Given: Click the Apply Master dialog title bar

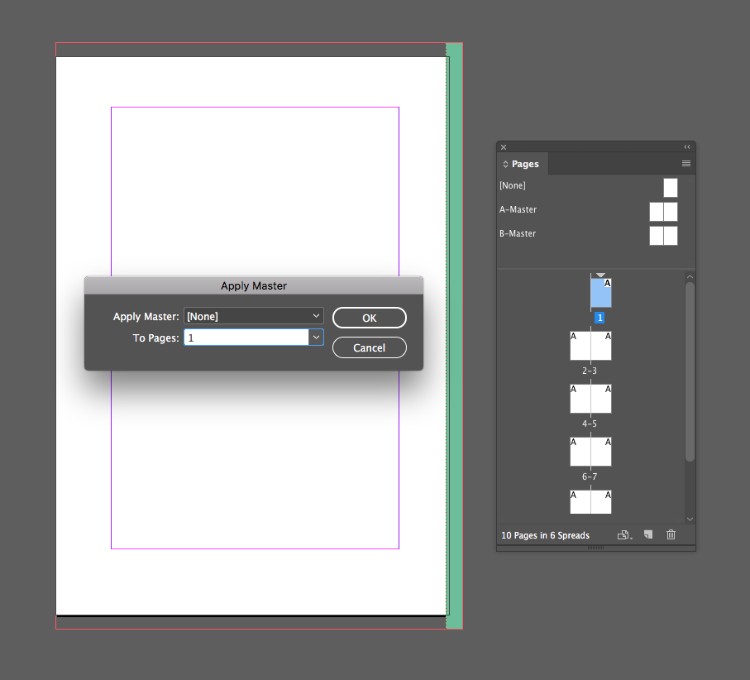Looking at the screenshot, I should [254, 285].
